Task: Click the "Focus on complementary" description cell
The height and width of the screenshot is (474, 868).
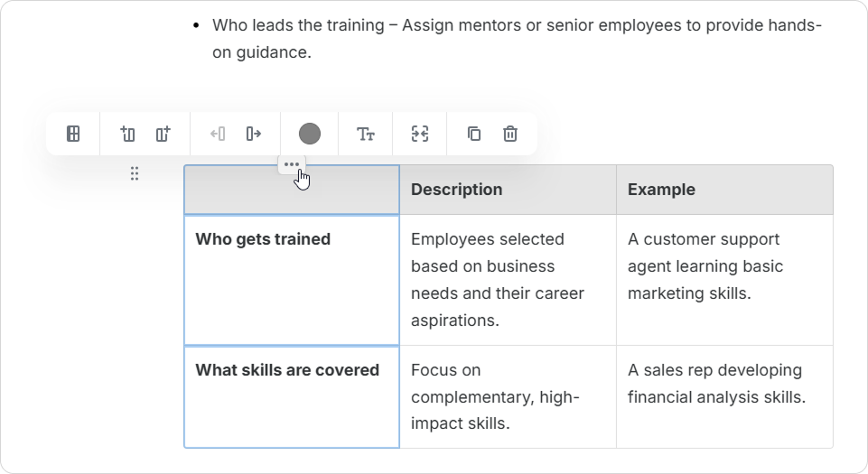Action: pos(507,395)
